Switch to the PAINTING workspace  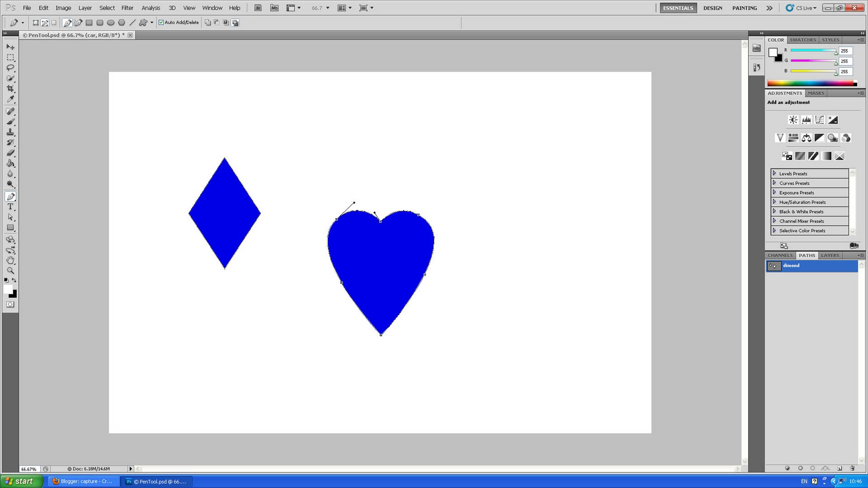pos(744,8)
